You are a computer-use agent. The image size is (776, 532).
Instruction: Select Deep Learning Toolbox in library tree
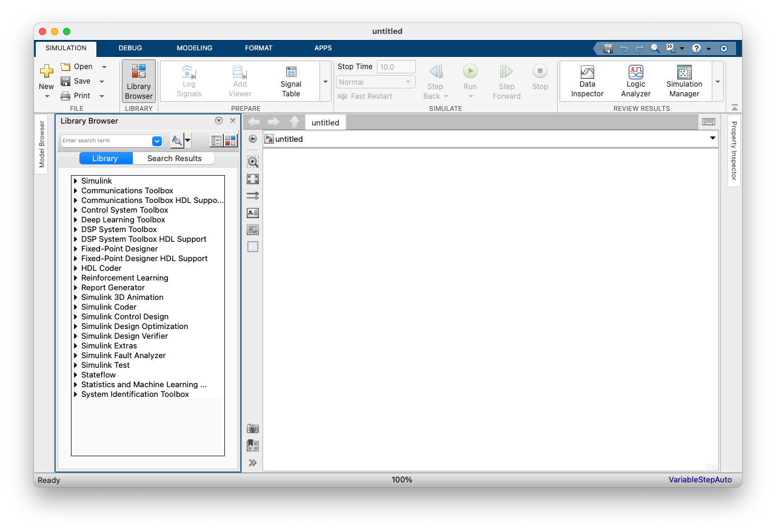click(123, 219)
